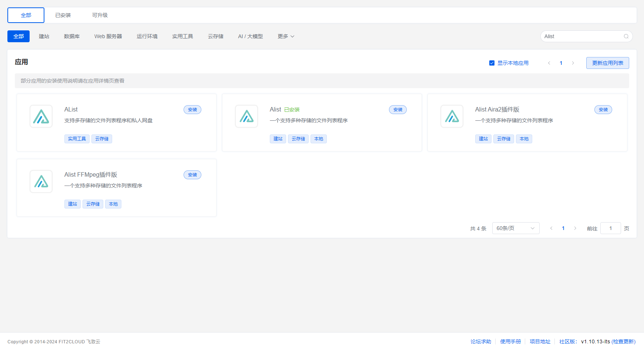Open the 60条/页 page size dropdown
Viewport: 644px width, 350px height.
click(516, 228)
